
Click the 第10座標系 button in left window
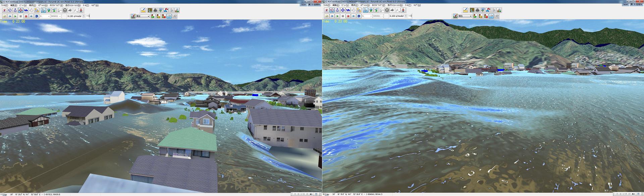click(314, 5)
